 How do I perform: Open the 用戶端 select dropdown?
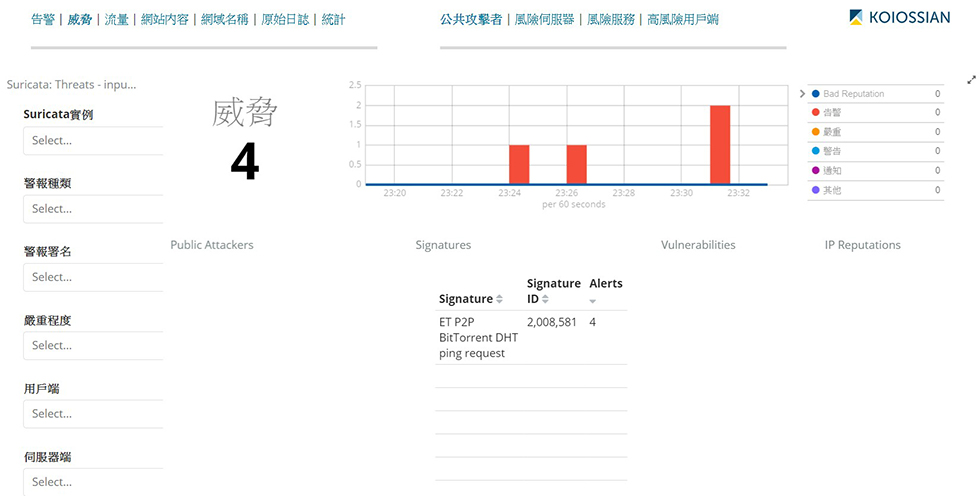93,413
